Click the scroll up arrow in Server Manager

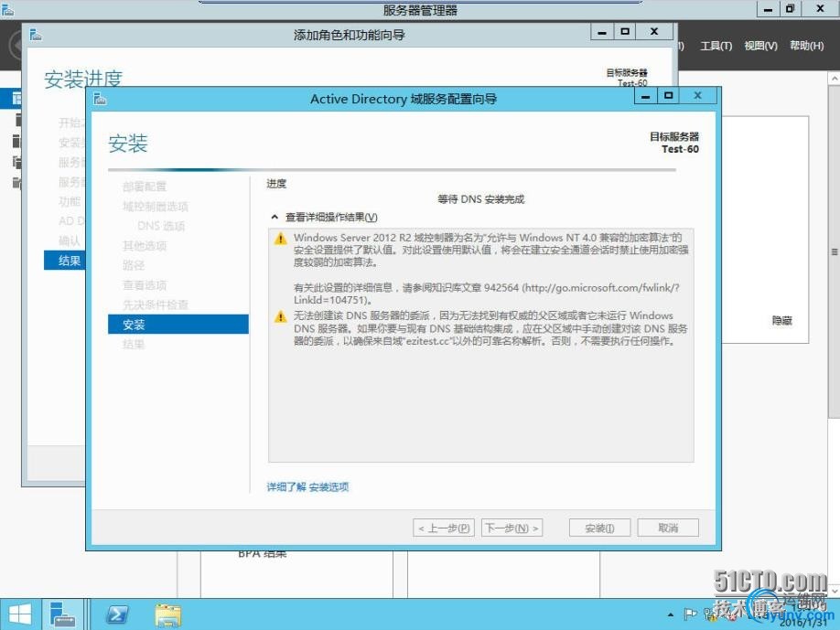pyautogui.click(x=835, y=78)
